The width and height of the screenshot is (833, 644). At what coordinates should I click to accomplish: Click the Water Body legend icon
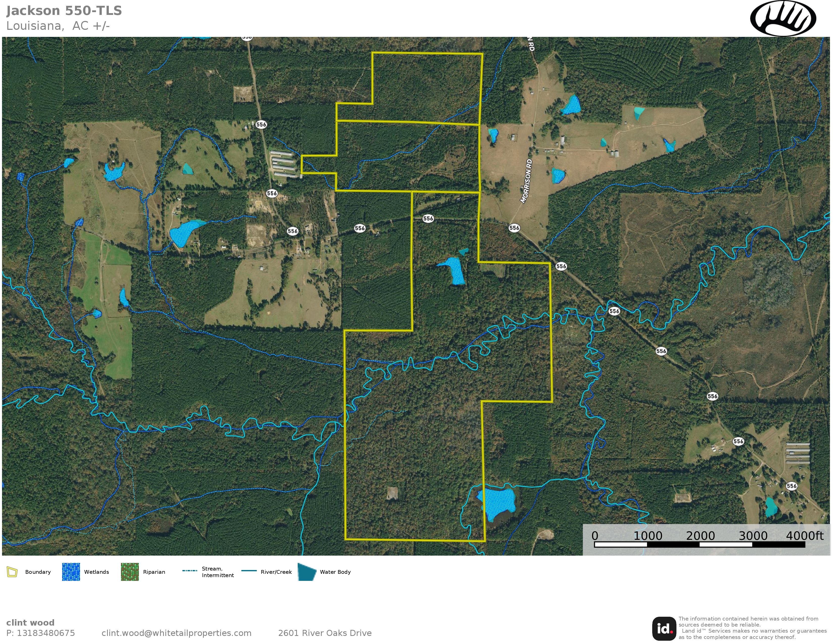(307, 572)
